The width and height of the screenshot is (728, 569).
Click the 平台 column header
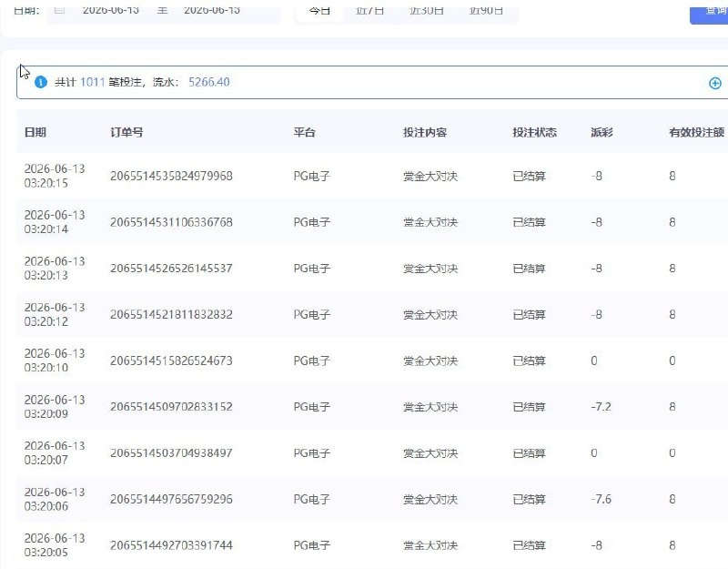pyautogui.click(x=305, y=132)
